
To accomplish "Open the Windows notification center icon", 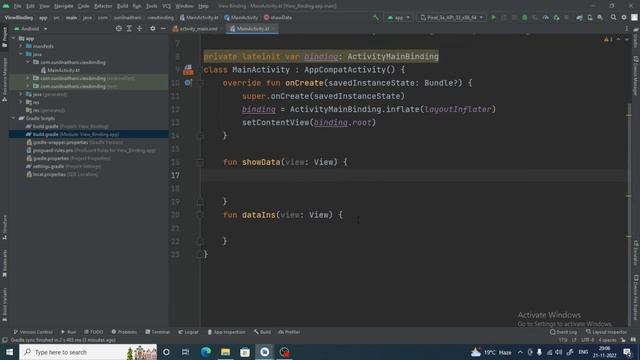I will click(x=627, y=352).
